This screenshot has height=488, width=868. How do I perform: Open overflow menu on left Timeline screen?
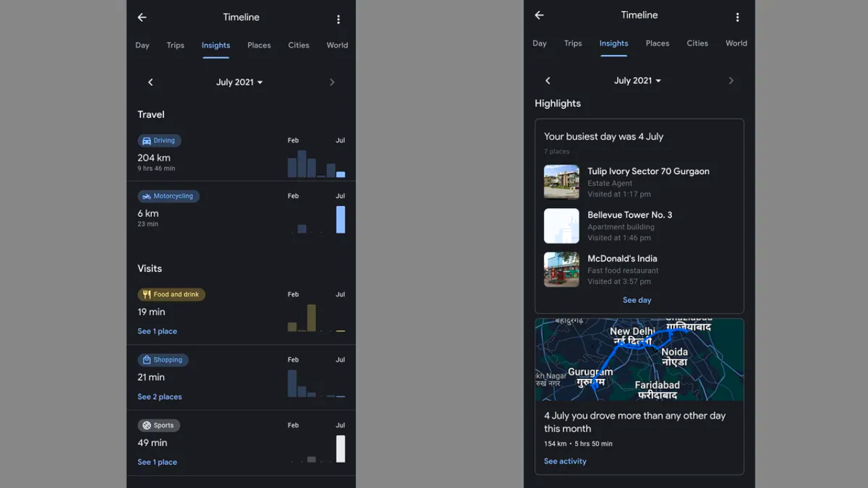(x=338, y=20)
